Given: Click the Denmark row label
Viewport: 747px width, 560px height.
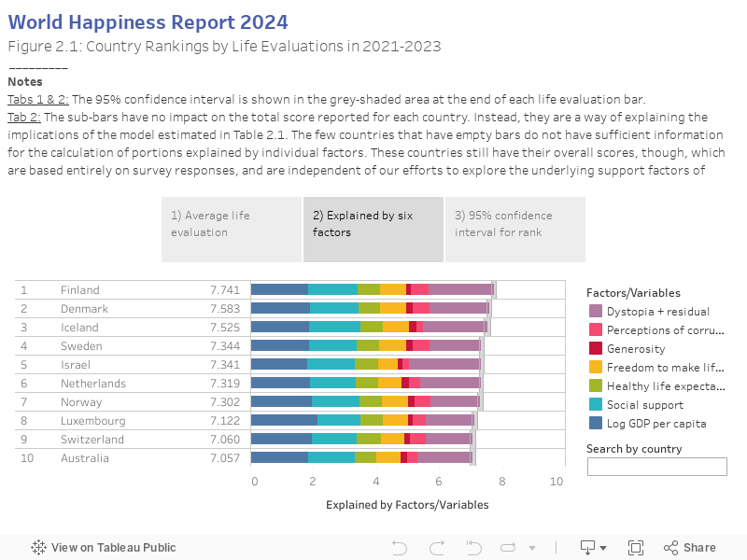Looking at the screenshot, I should [x=84, y=309].
